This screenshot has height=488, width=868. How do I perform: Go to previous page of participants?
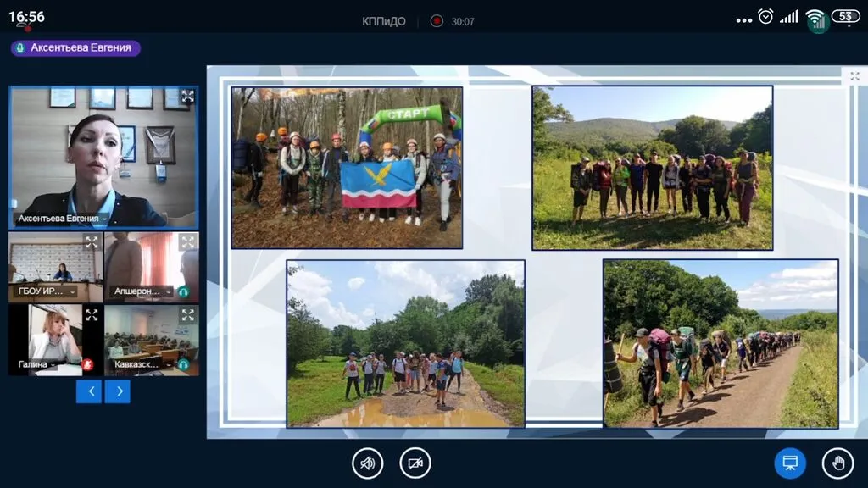[x=89, y=391]
